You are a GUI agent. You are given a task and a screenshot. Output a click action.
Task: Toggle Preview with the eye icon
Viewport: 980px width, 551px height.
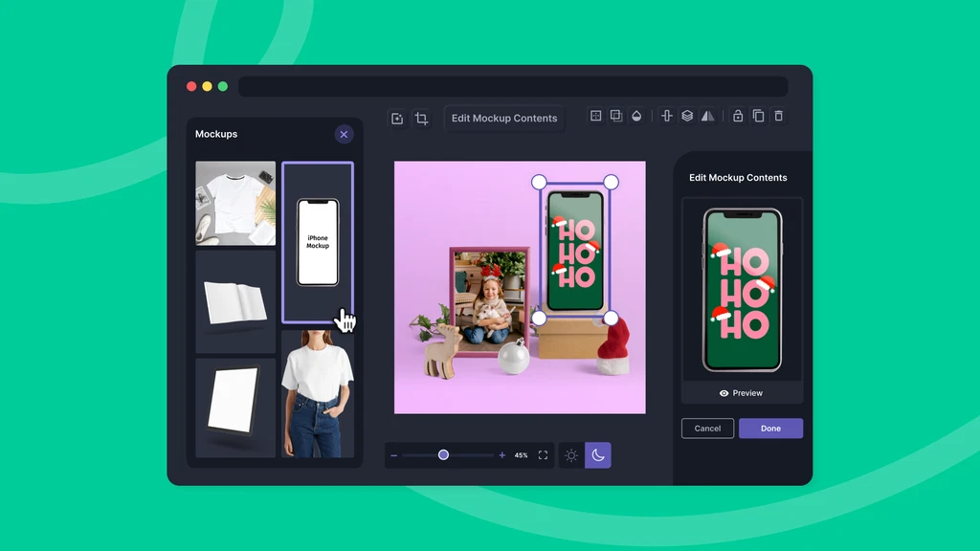(742, 393)
